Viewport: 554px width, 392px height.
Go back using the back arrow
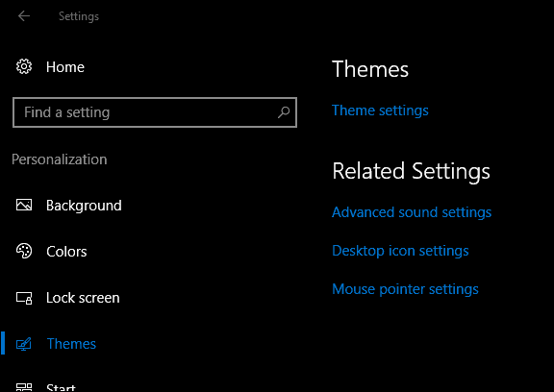[24, 16]
